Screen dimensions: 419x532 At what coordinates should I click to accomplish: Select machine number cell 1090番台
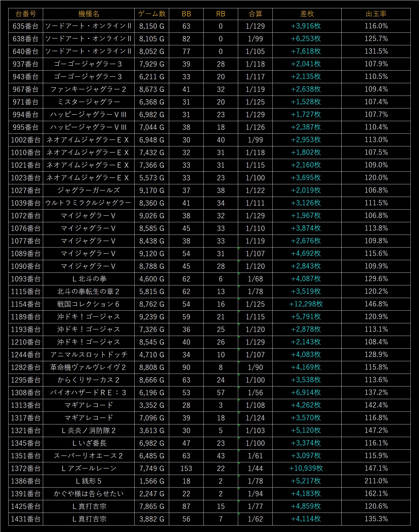tap(26, 266)
